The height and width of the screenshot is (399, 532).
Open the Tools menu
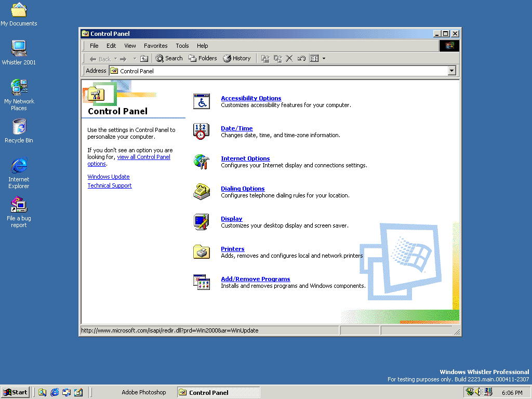[182, 46]
